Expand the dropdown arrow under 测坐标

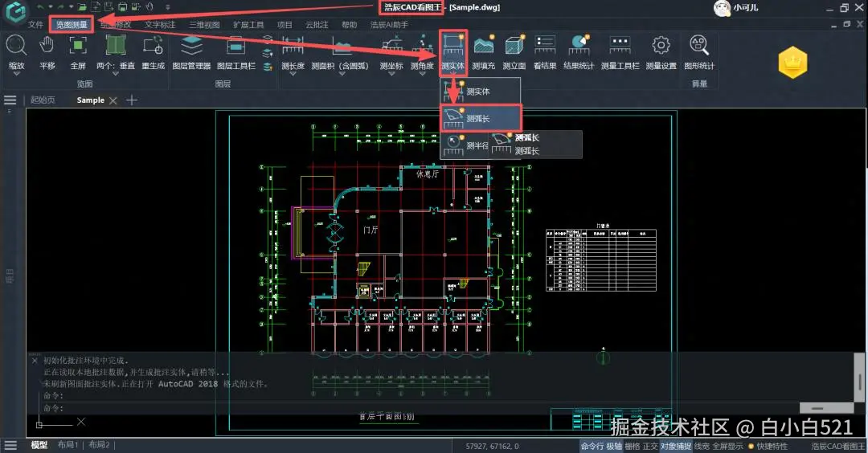tap(391, 74)
